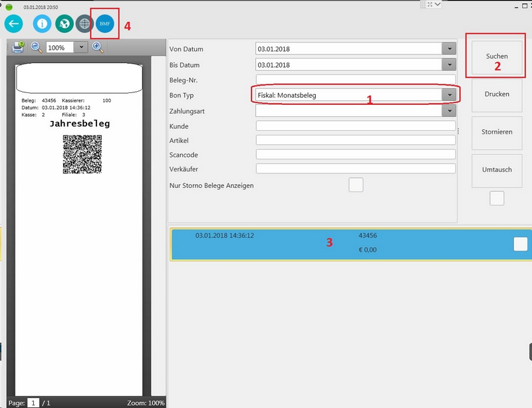Open the BMF round button
The image size is (532, 408).
(105, 24)
